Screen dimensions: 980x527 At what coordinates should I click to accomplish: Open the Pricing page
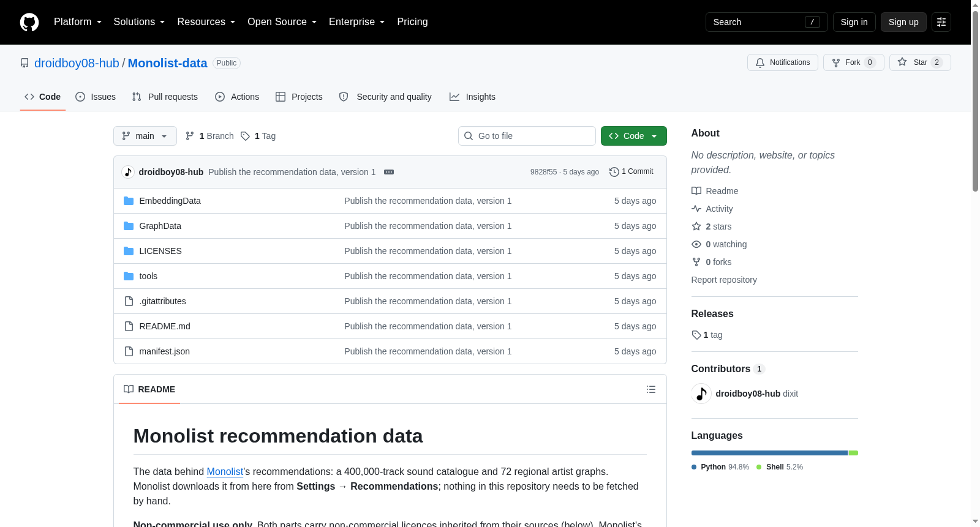(x=413, y=22)
